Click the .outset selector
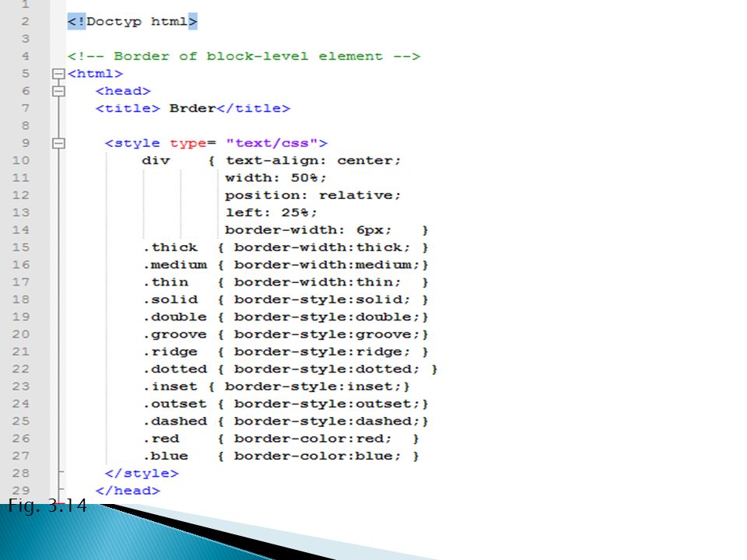747x560 pixels. click(175, 404)
